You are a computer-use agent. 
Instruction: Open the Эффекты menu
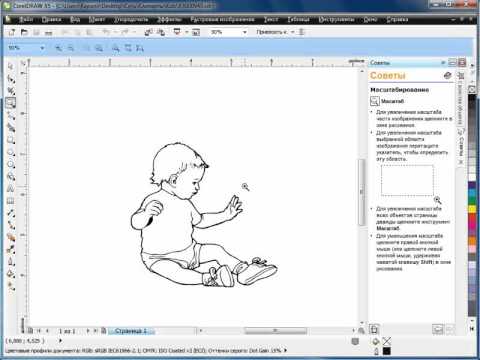tap(169, 20)
